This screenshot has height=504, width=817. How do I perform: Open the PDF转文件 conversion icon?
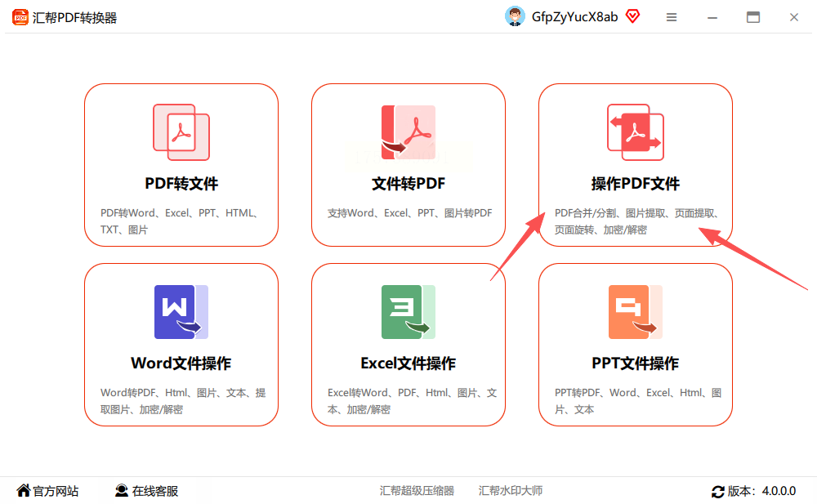[x=181, y=132]
